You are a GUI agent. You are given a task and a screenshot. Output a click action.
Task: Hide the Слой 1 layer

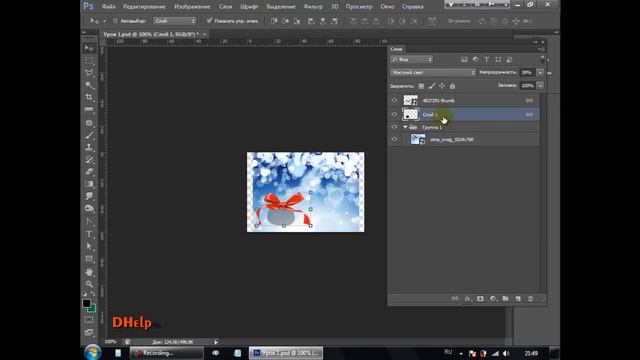(394, 115)
